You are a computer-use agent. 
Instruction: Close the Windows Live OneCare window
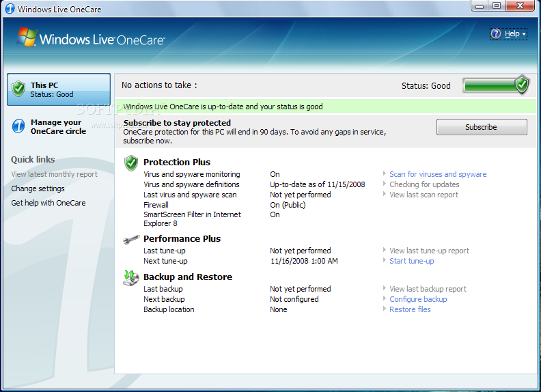[521, 6]
